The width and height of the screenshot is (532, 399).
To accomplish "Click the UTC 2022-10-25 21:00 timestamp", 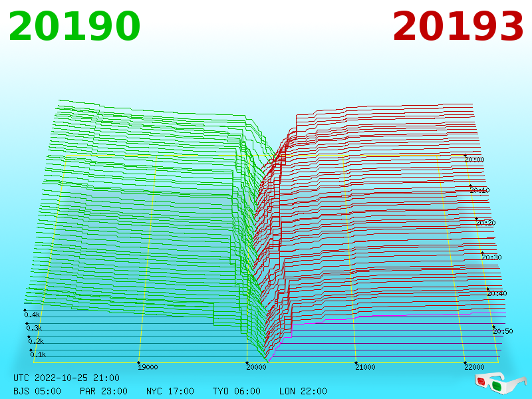I will [66, 378].
